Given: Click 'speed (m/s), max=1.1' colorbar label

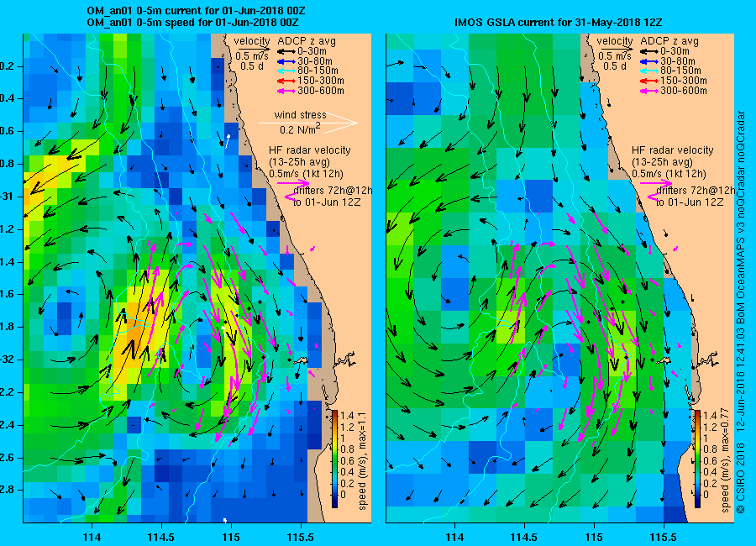Looking at the screenshot, I should click(363, 460).
